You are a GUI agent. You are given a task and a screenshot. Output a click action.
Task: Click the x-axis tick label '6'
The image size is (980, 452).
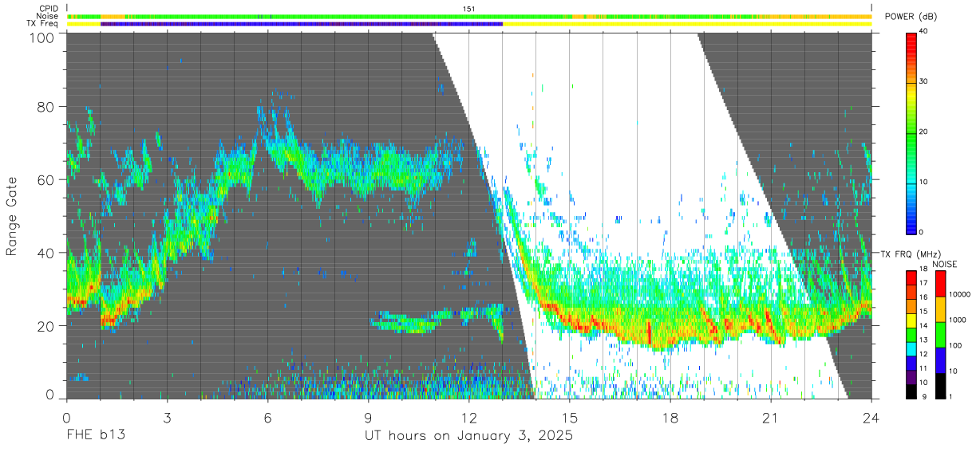tap(267, 417)
